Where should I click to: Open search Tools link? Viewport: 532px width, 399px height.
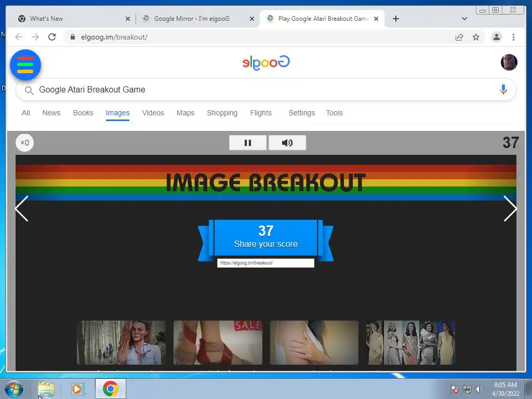334,113
